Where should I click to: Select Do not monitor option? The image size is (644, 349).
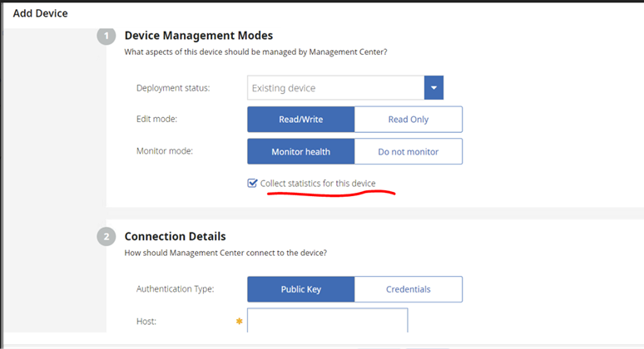point(408,151)
